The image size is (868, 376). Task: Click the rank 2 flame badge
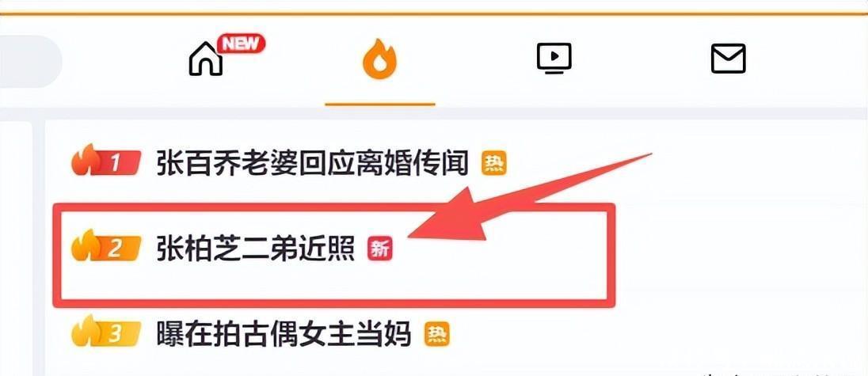pyautogui.click(x=106, y=247)
